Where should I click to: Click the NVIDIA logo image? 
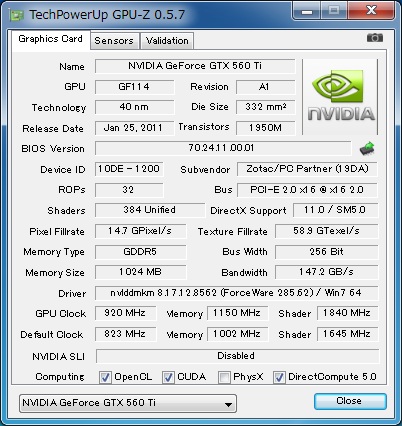(340, 97)
